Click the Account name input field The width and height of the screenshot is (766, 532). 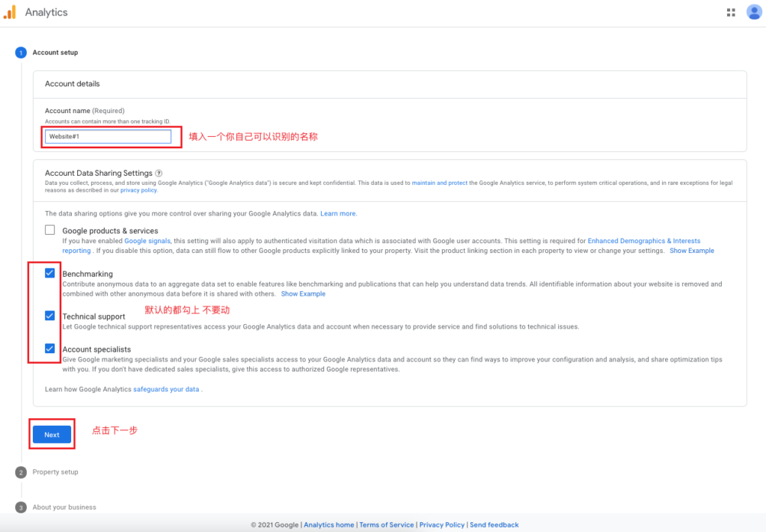point(108,136)
